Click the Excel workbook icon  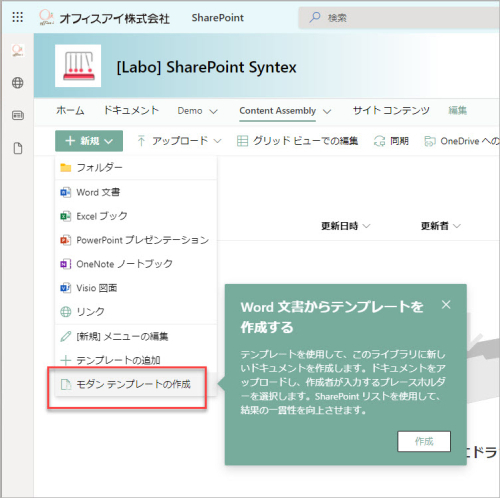(65, 216)
